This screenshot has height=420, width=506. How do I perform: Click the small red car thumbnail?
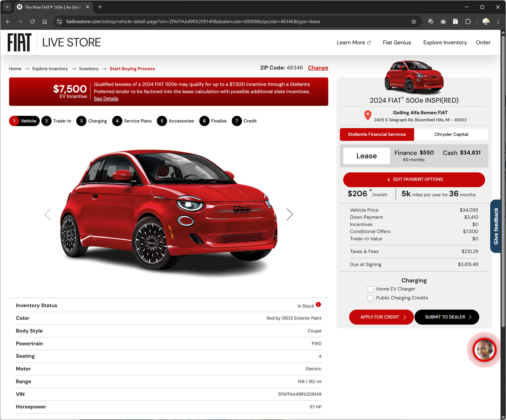[414, 77]
